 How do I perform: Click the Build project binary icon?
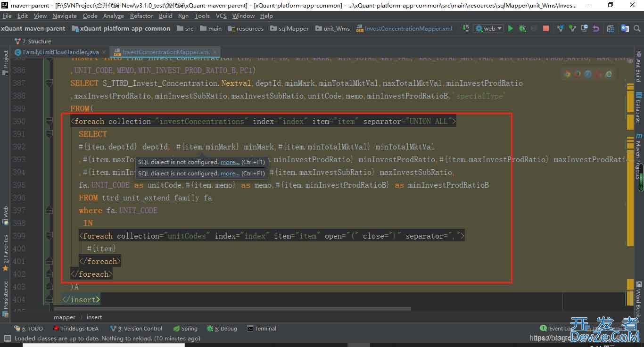[x=467, y=28]
